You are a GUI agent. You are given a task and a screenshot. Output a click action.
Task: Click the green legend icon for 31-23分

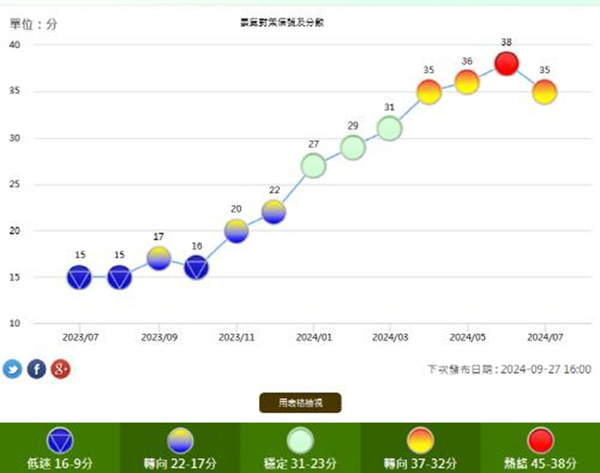point(300,440)
